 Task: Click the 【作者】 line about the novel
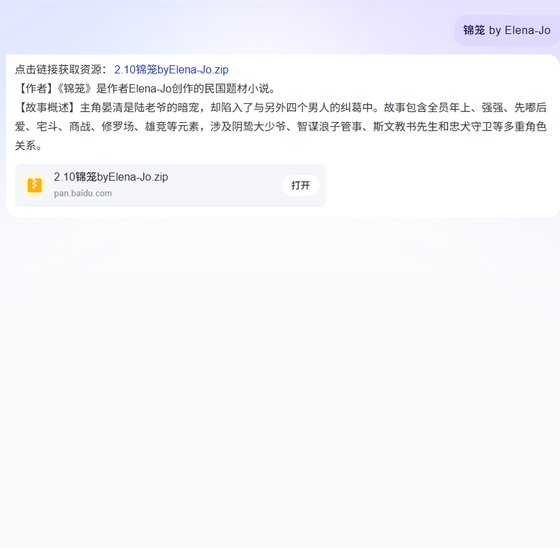click(x=145, y=88)
